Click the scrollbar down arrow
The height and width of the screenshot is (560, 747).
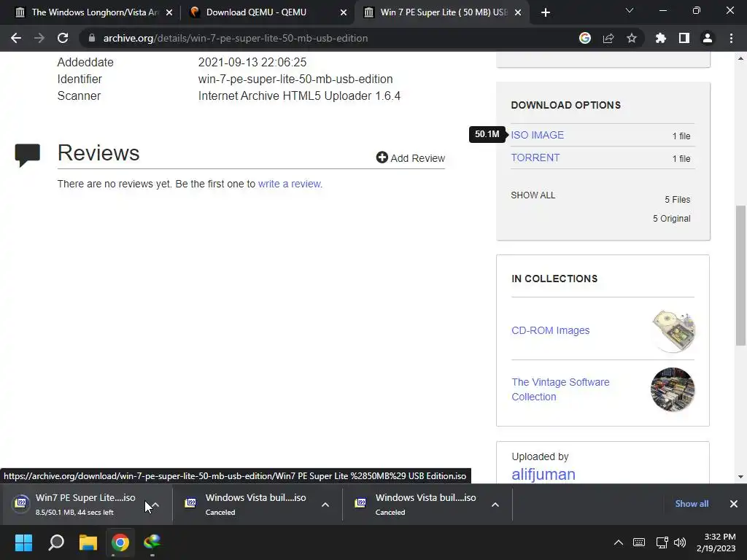[x=740, y=477]
